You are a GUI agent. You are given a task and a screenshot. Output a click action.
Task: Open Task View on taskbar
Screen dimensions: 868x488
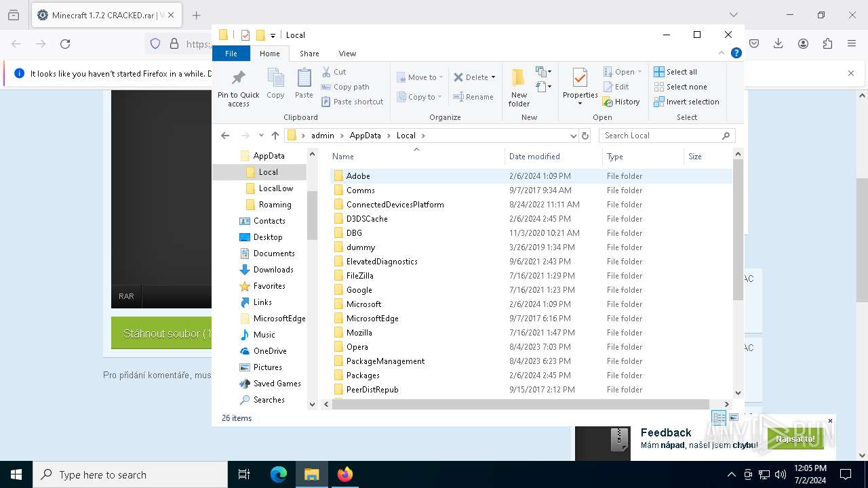(244, 474)
